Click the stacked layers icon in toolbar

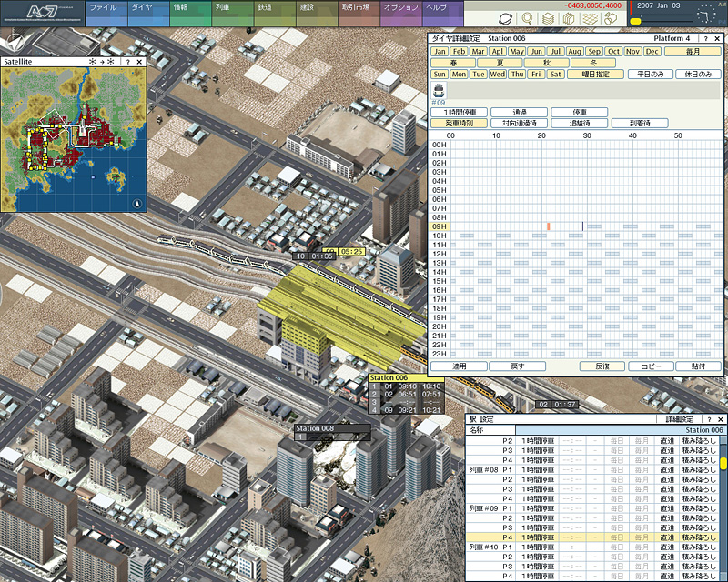coord(548,18)
